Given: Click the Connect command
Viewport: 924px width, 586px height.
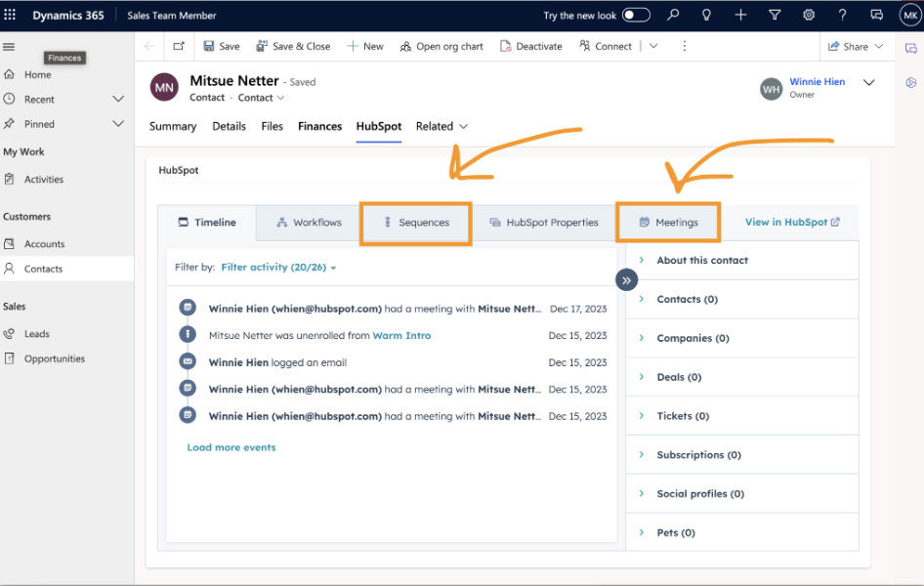Looking at the screenshot, I should click(606, 46).
